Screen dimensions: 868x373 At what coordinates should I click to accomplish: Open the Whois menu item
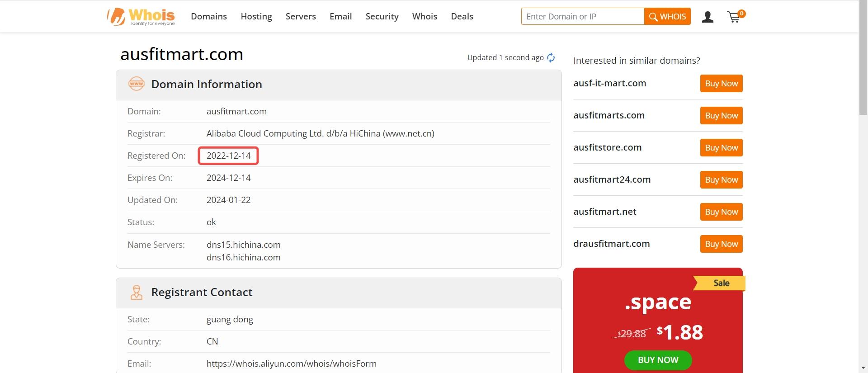click(x=425, y=16)
